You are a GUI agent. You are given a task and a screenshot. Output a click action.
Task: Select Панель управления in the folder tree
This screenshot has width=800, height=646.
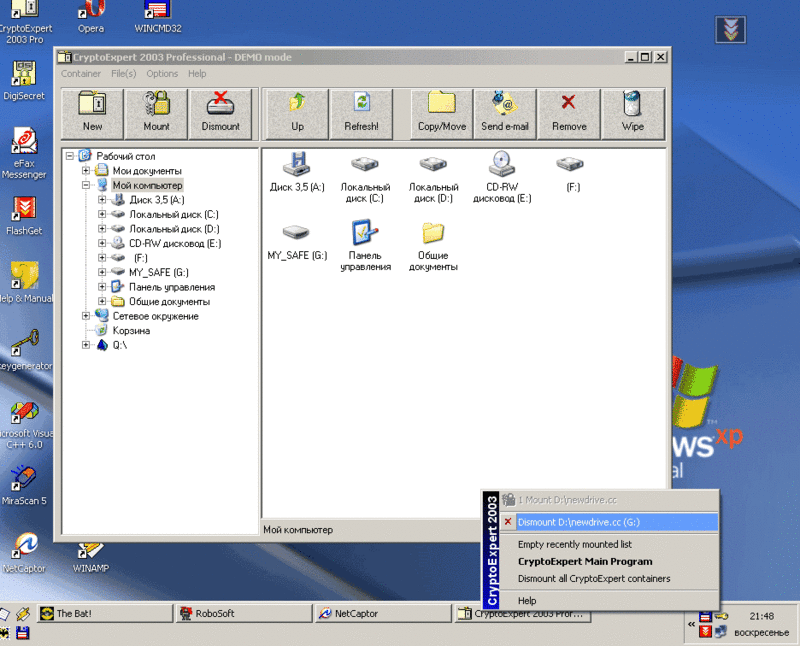(x=172, y=287)
